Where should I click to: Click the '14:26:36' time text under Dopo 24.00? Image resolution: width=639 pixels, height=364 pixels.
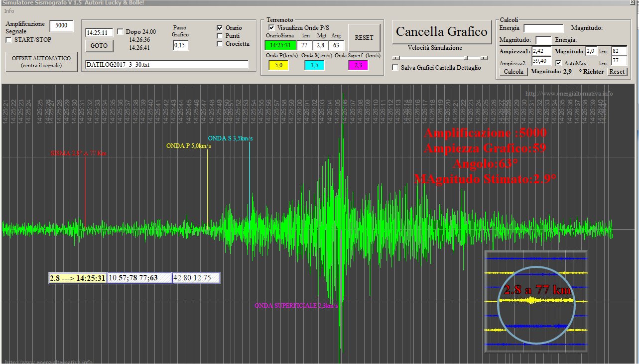coord(139,40)
